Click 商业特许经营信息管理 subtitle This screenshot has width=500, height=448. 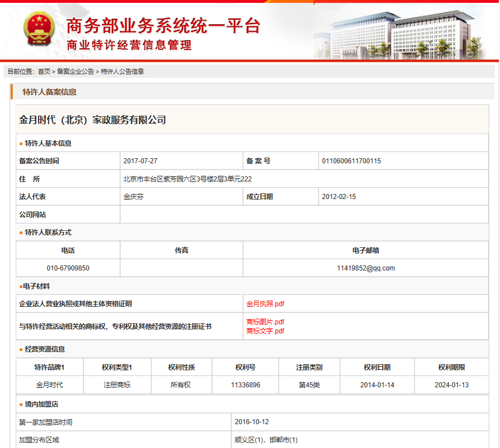pyautogui.click(x=129, y=45)
